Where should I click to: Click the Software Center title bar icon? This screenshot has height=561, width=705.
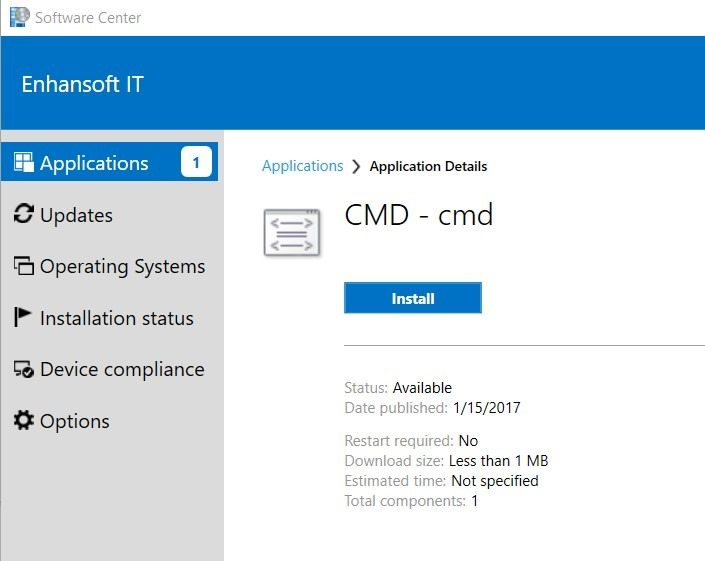click(19, 17)
